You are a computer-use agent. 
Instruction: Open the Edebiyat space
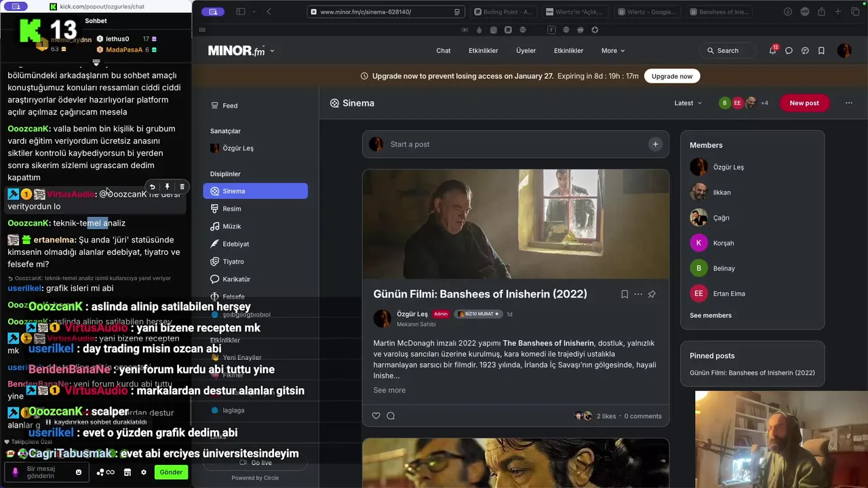pos(255,244)
